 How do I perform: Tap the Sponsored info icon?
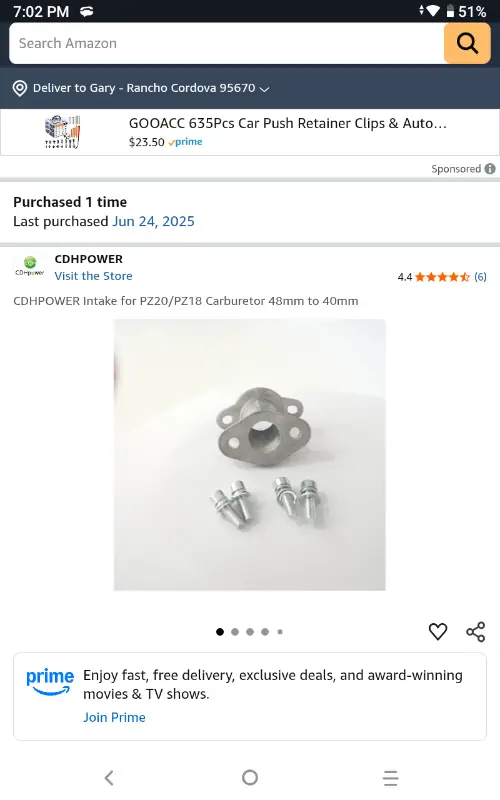(x=490, y=169)
